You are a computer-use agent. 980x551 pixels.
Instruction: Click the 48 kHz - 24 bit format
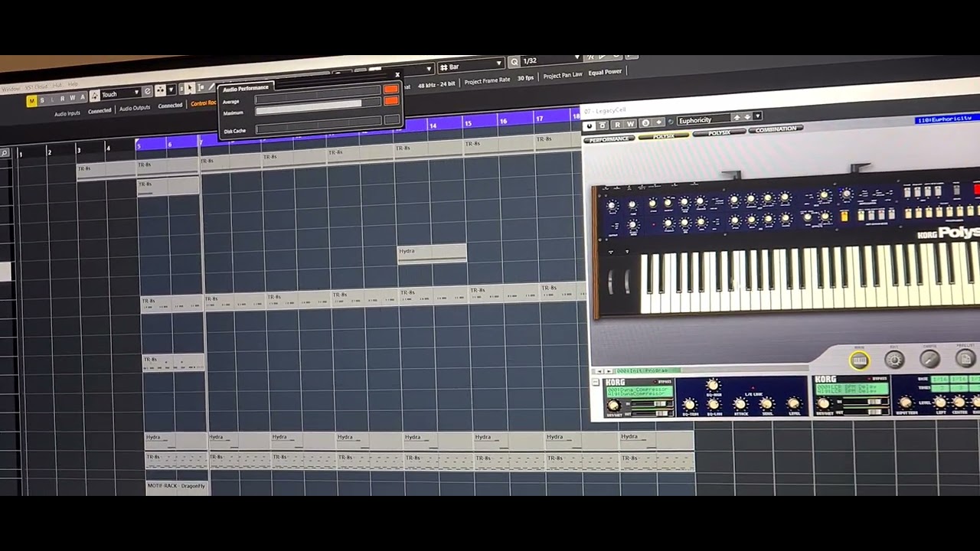tap(436, 83)
